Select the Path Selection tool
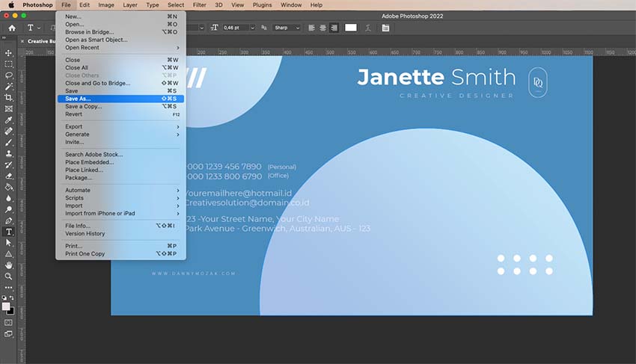The image size is (636, 364). (x=8, y=243)
